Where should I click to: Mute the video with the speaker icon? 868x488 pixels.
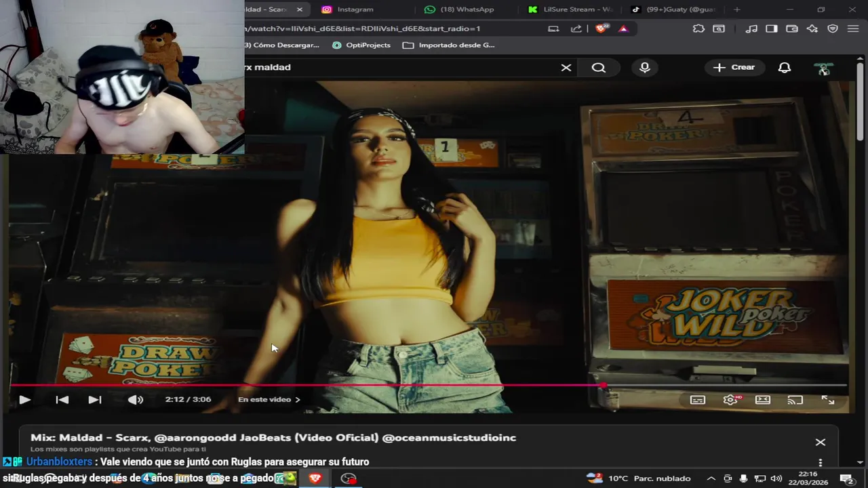pos(136,400)
